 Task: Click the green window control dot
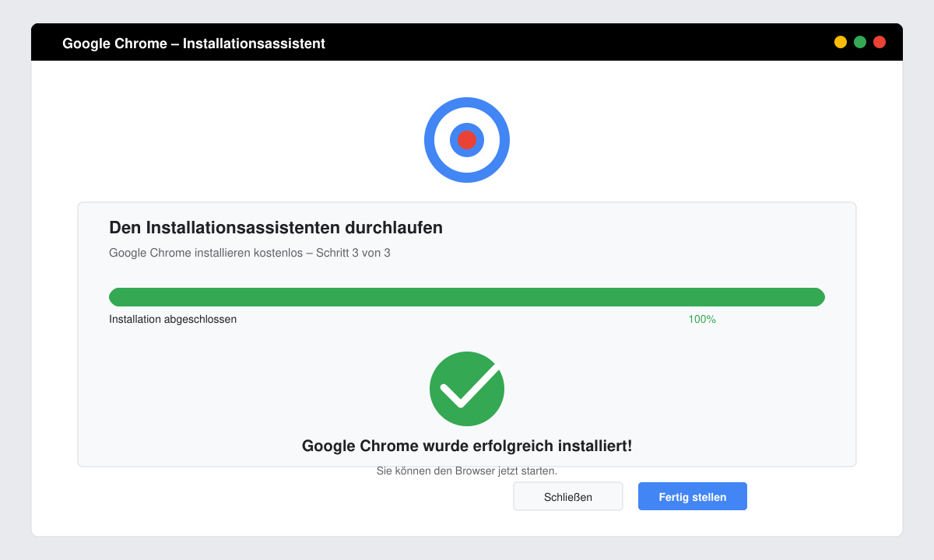point(860,42)
